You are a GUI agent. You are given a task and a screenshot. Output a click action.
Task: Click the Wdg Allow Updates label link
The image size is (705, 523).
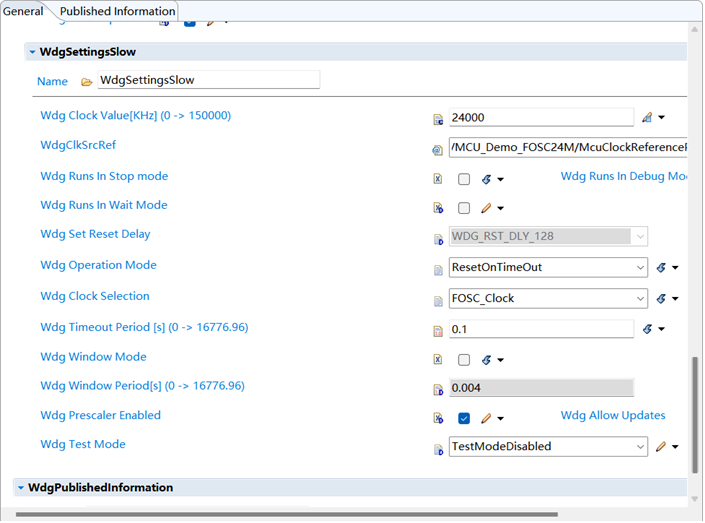[612, 416]
